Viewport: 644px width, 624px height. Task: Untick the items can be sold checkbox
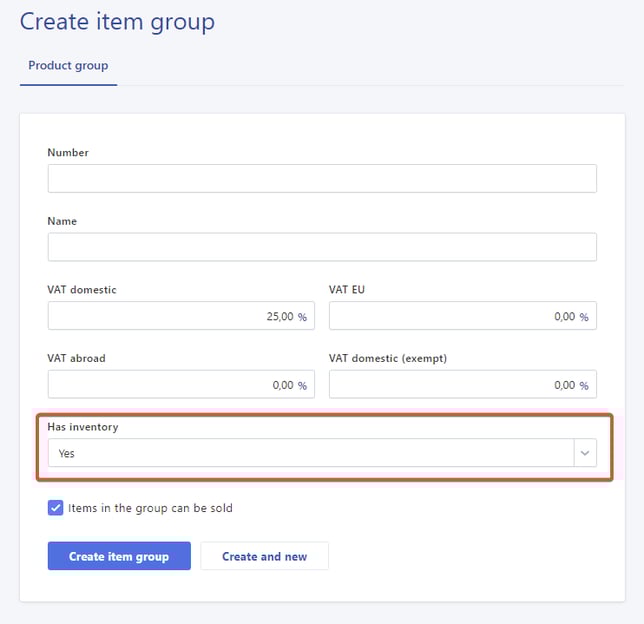point(56,508)
